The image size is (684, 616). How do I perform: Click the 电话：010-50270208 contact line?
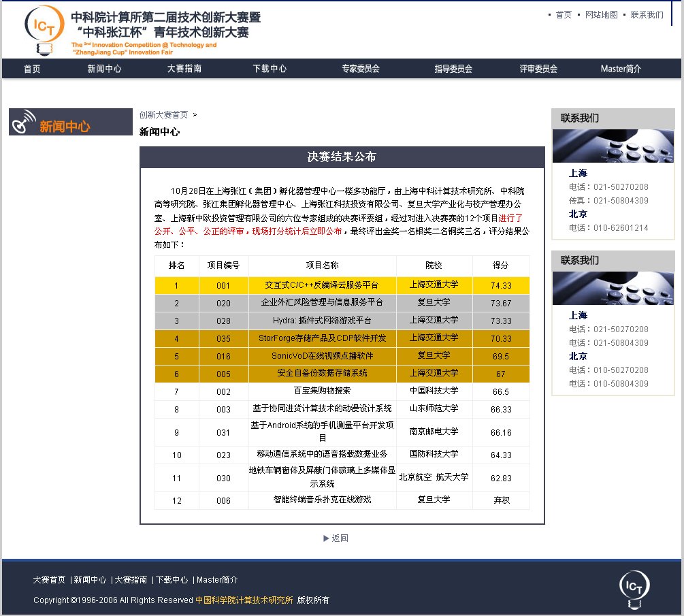pos(608,370)
